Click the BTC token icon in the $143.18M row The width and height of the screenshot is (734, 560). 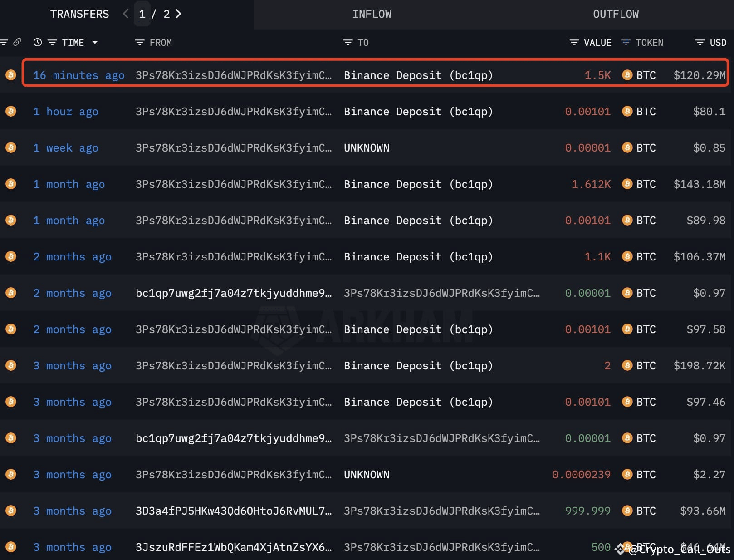coord(627,184)
